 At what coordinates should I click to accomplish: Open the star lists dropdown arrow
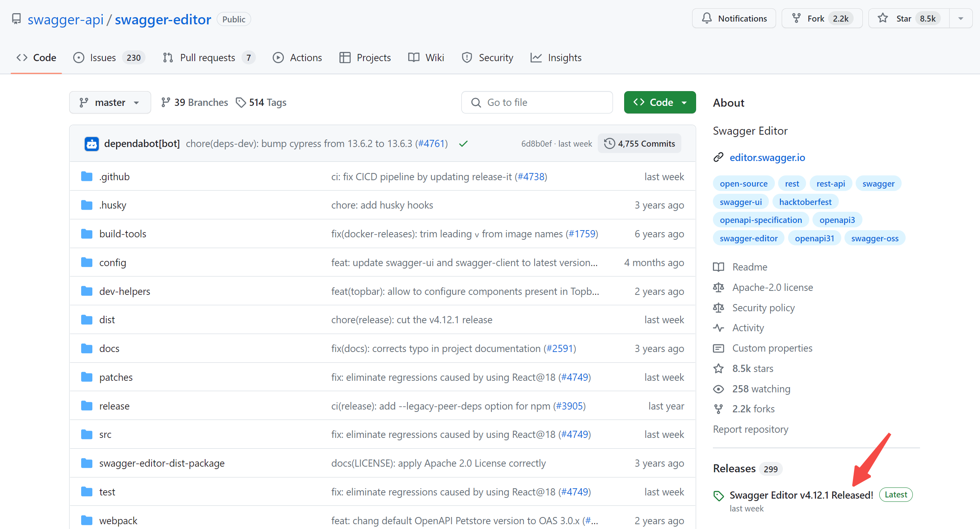pyautogui.click(x=961, y=18)
